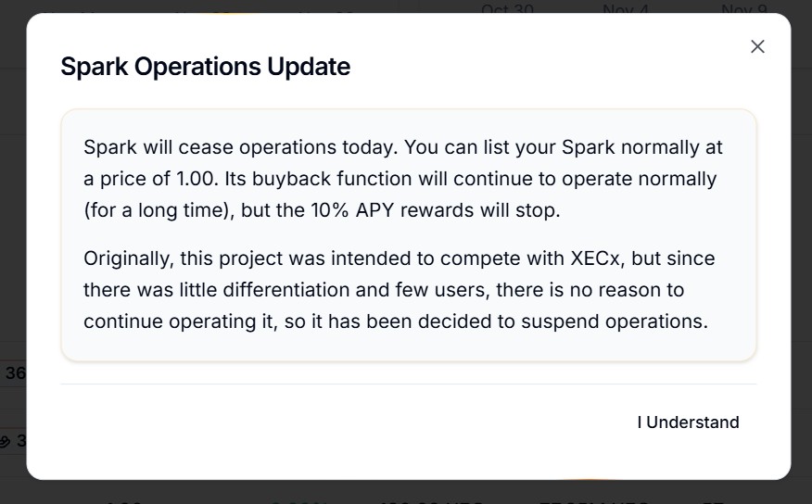Click the Oct 30 chart date label

point(507,8)
